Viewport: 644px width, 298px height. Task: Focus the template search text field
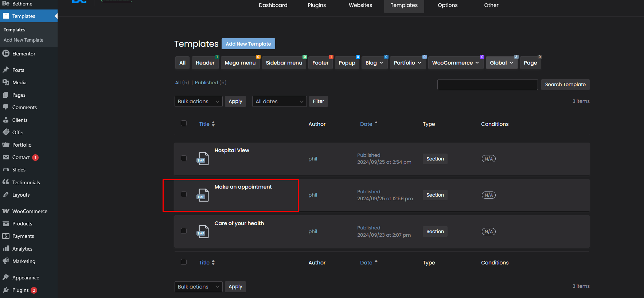click(x=487, y=85)
